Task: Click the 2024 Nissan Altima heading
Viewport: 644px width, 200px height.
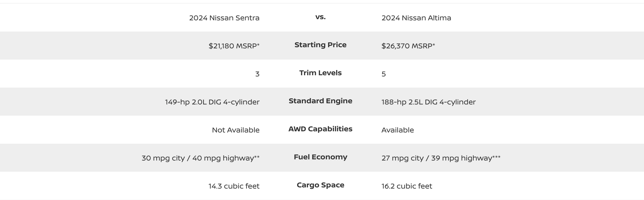Action: click(x=416, y=18)
